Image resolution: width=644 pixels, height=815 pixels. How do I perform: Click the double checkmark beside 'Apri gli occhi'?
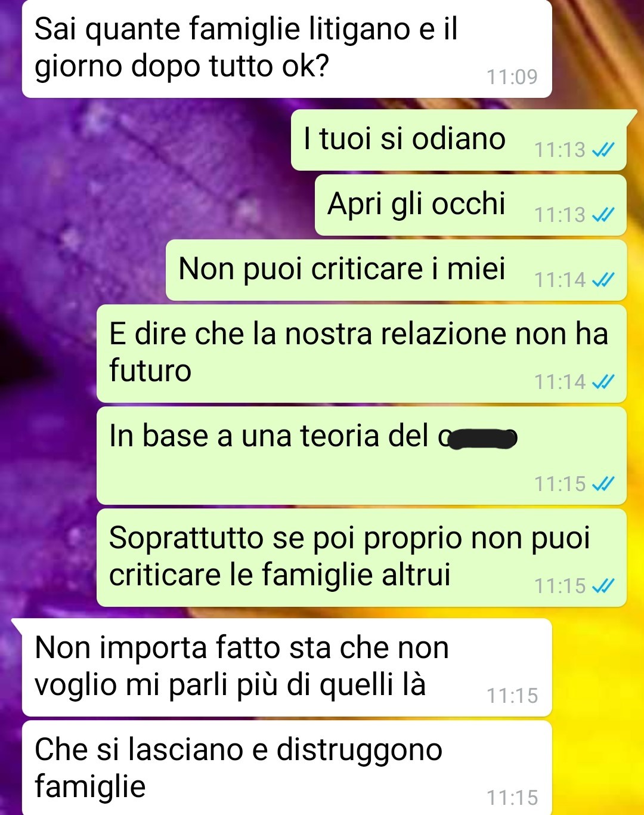603,214
